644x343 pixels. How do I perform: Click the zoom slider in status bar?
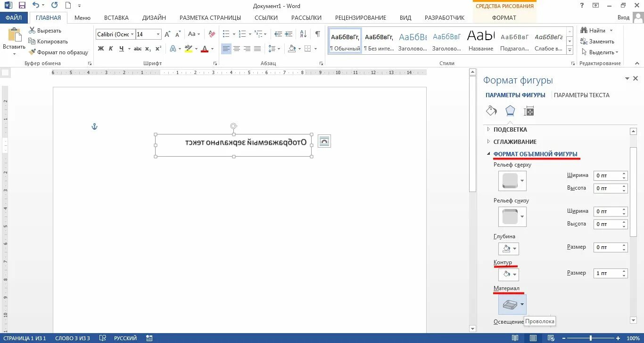click(591, 338)
